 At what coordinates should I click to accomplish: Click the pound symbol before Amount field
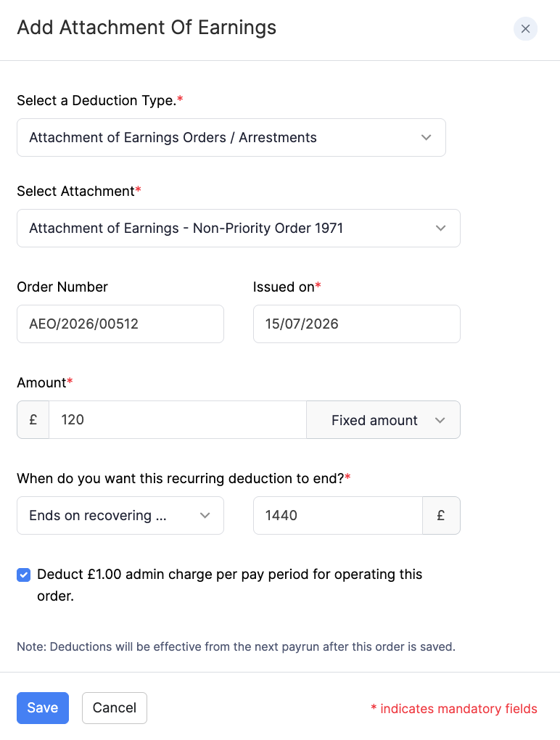(33, 419)
